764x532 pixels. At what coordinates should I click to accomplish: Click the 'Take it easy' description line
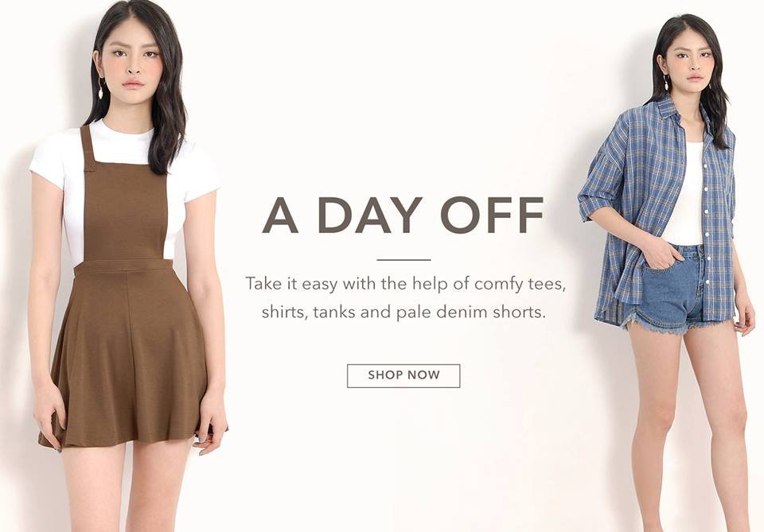coord(405,284)
